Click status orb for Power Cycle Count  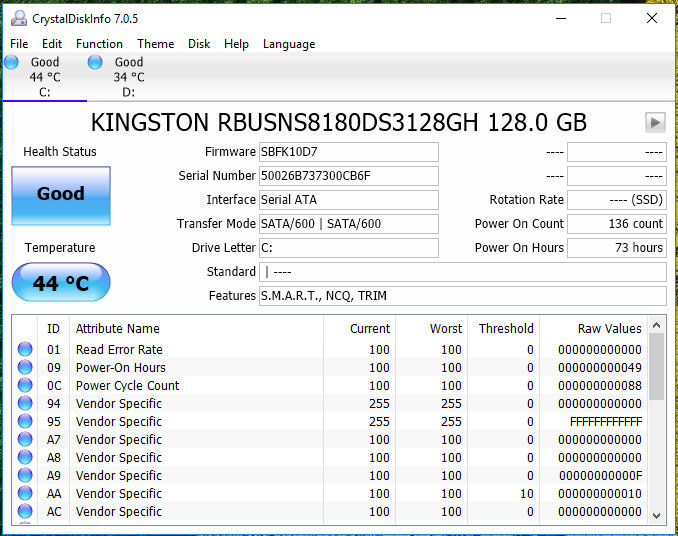pyautogui.click(x=25, y=385)
